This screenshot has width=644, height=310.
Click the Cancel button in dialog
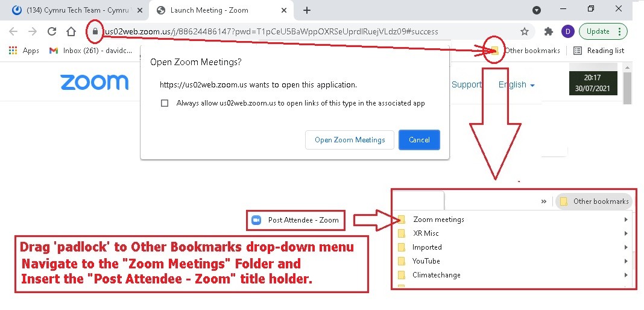(x=419, y=140)
